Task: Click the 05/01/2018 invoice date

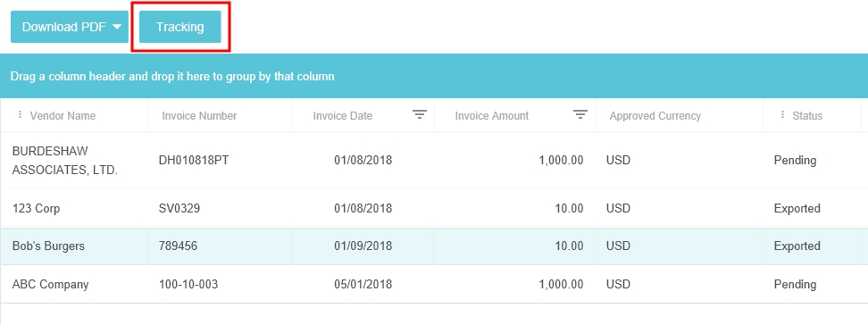Action: click(x=363, y=285)
